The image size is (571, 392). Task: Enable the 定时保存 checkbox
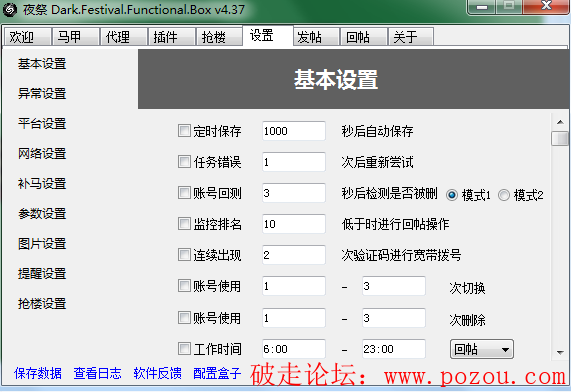pos(184,130)
